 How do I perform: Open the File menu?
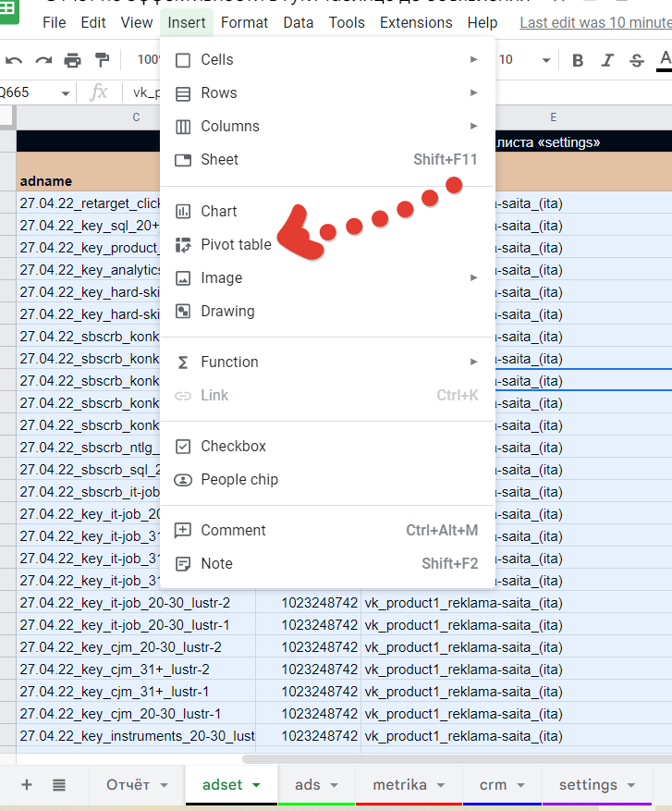point(55,23)
